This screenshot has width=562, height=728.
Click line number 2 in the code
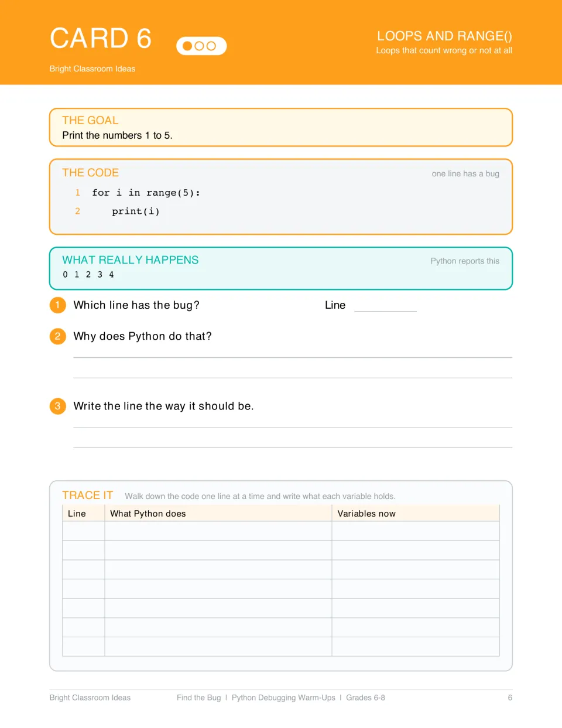click(77, 211)
